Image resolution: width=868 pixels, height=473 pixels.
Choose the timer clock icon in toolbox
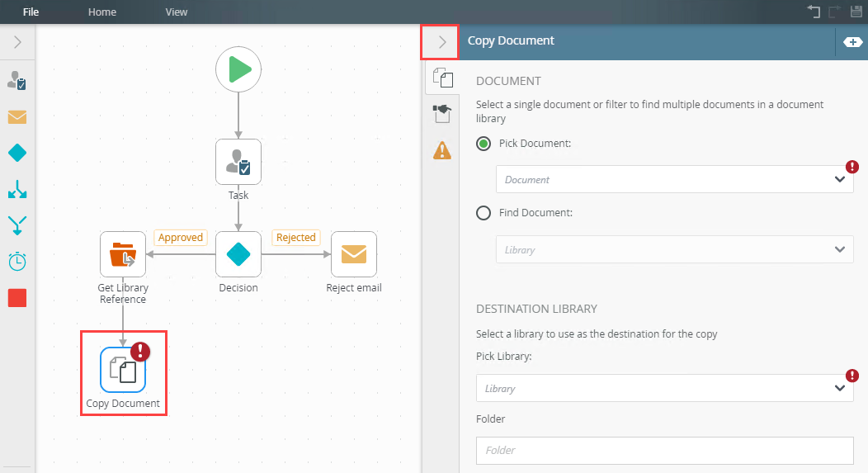click(17, 261)
